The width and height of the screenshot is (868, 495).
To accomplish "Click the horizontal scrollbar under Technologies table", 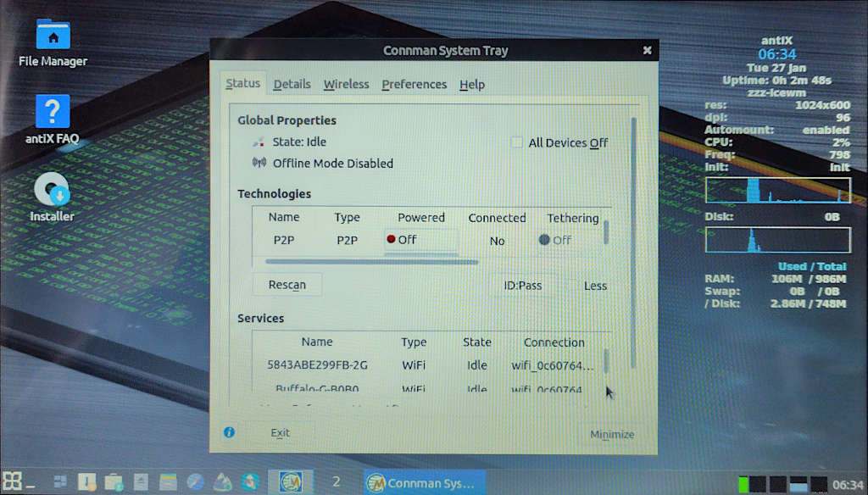I will (371, 261).
